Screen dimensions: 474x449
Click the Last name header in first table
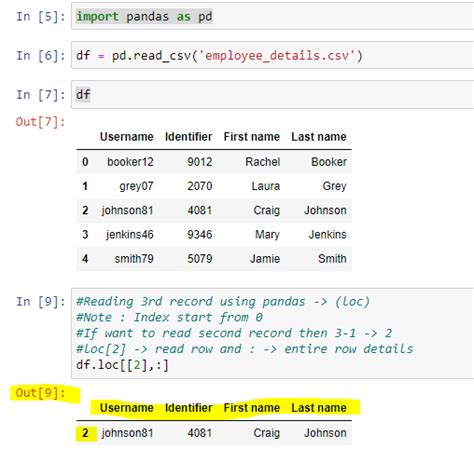coord(319,137)
